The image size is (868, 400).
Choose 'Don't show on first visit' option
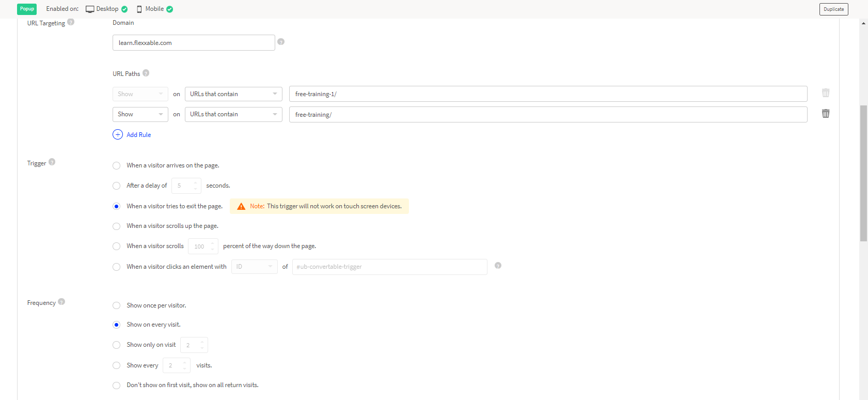coord(117,386)
